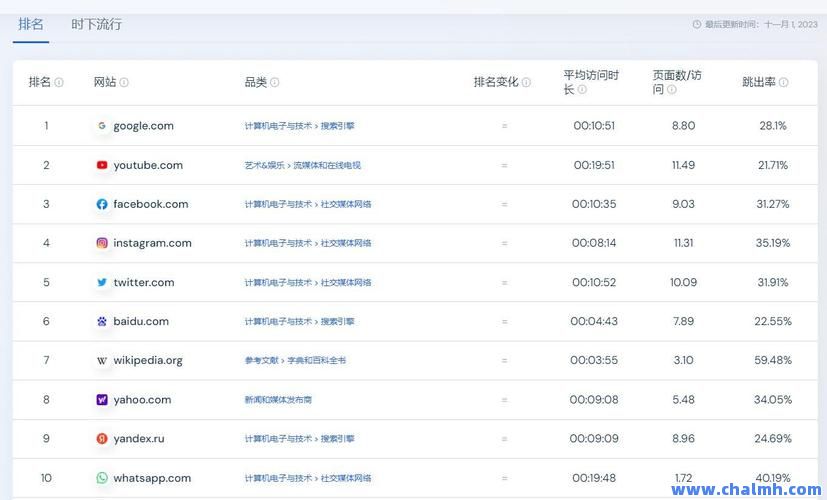Click twitter.com's 社交媒体网络 category link
This screenshot has width=827, height=500.
pos(346,282)
